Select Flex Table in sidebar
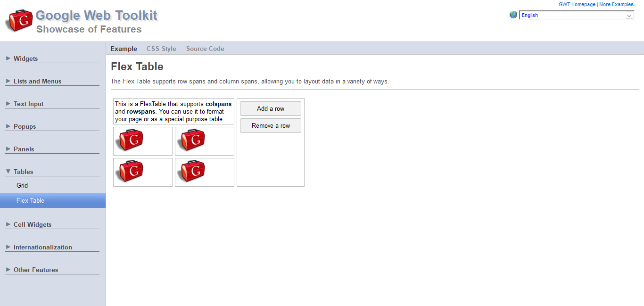 pos(53,200)
